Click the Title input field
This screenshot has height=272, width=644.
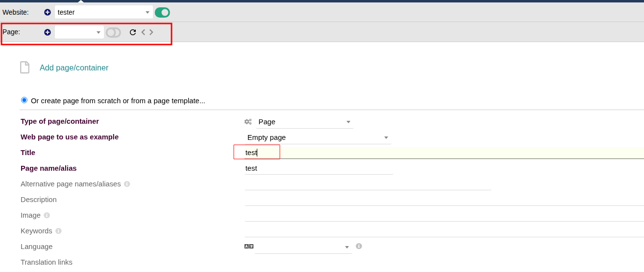tap(441, 153)
